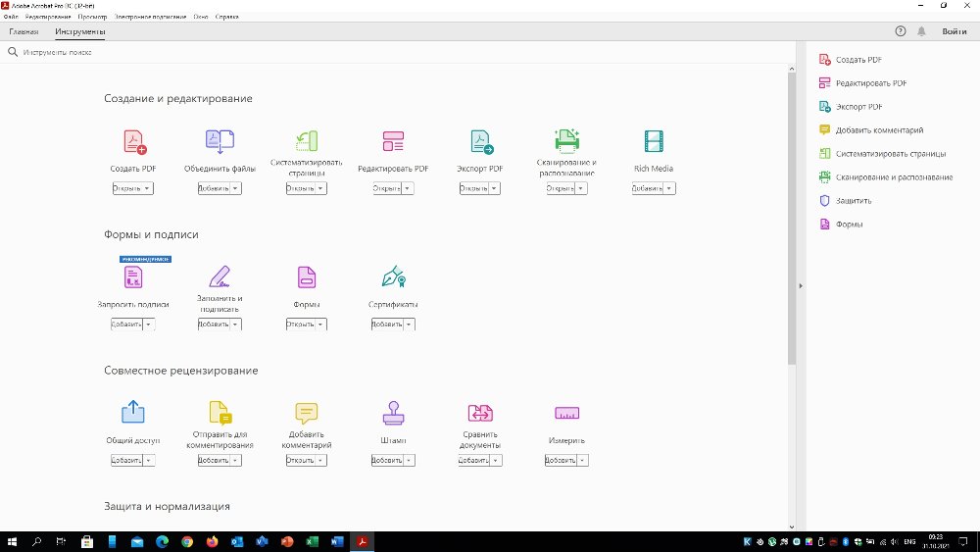Click the Заполнить и подписать pen icon
Viewport: 980px width, 552px height.
[x=220, y=276]
